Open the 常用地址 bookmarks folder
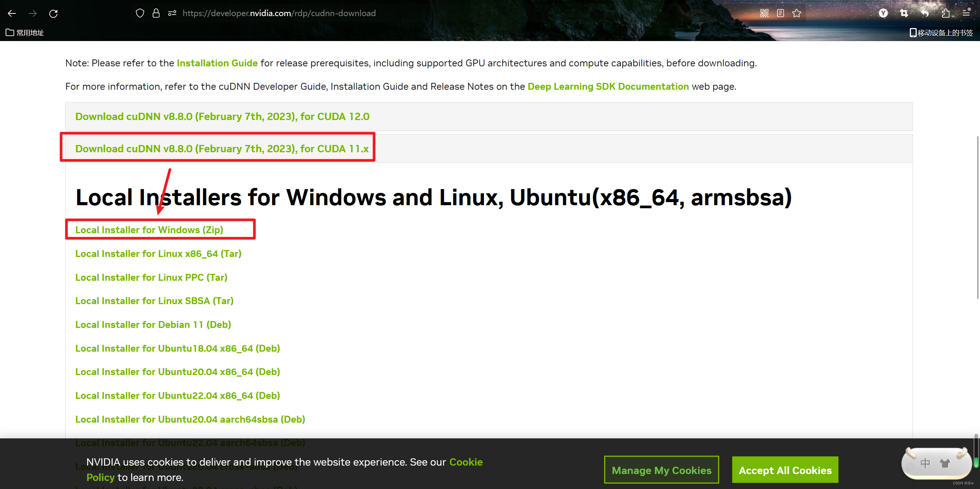Screen dimensions: 980x489 coord(25,33)
